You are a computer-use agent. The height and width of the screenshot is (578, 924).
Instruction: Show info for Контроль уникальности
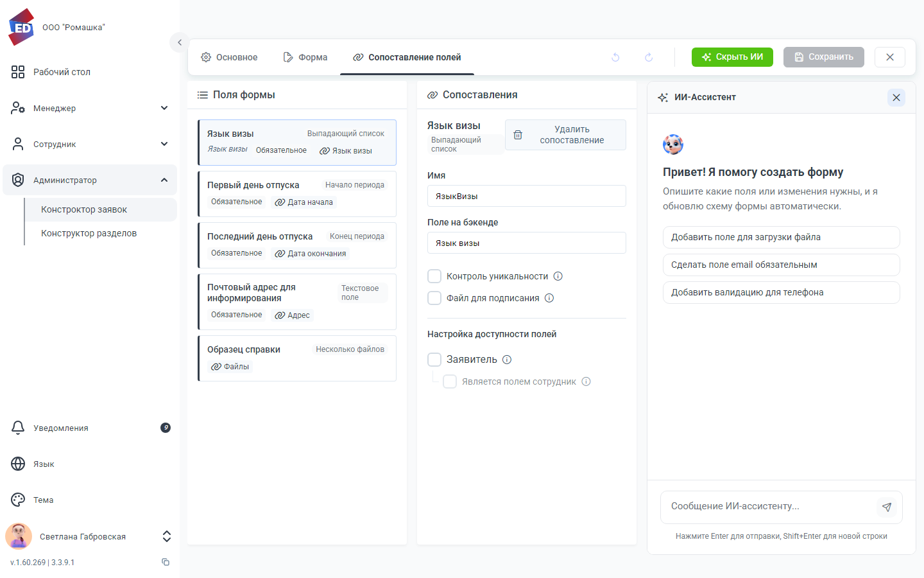pyautogui.click(x=558, y=276)
